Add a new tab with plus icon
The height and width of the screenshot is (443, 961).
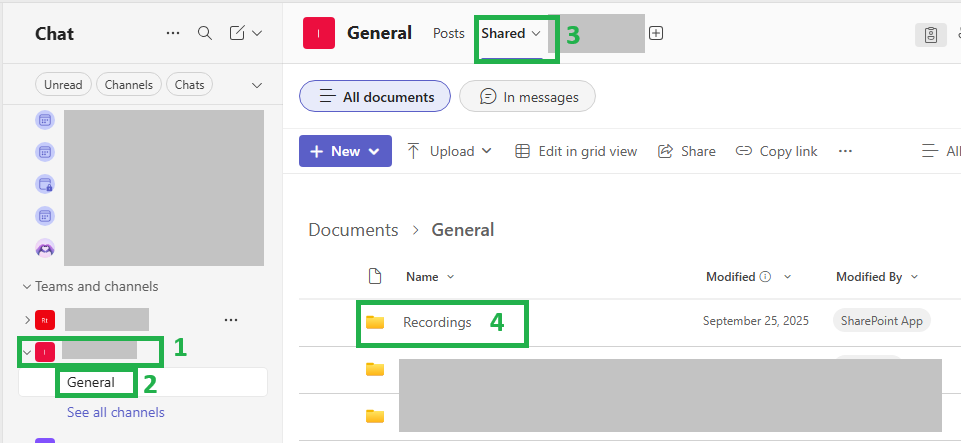[656, 33]
